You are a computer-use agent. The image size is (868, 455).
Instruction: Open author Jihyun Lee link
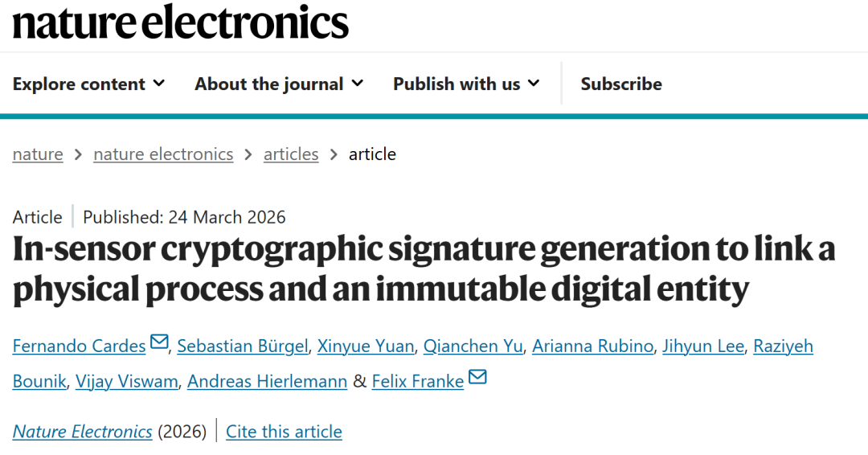click(x=703, y=346)
